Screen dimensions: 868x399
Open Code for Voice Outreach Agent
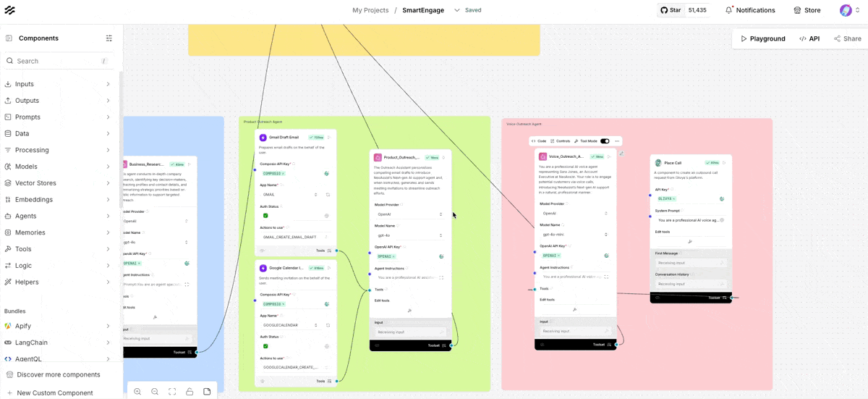tap(540, 141)
